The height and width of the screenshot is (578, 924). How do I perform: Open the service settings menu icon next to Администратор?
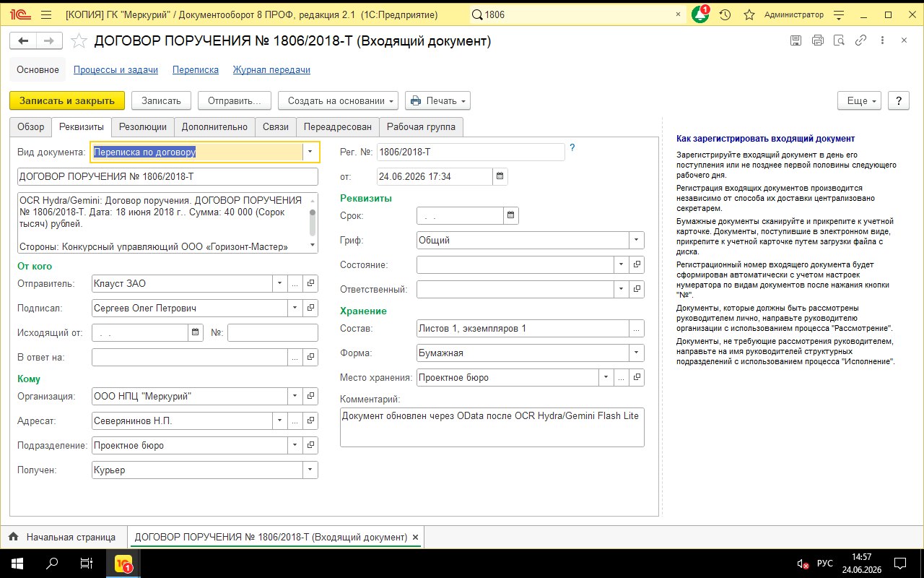pyautogui.click(x=837, y=14)
